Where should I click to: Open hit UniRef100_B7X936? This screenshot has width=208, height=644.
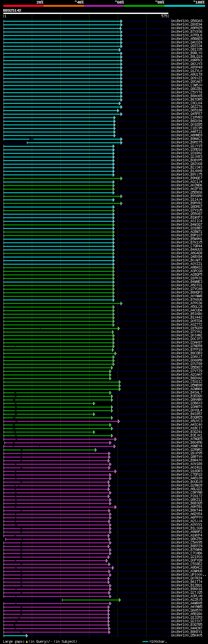(x=187, y=32)
